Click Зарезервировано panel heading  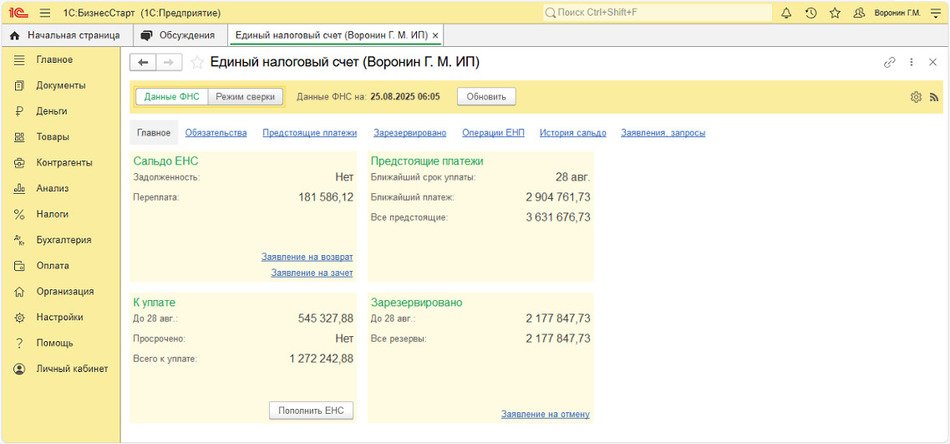click(x=416, y=303)
